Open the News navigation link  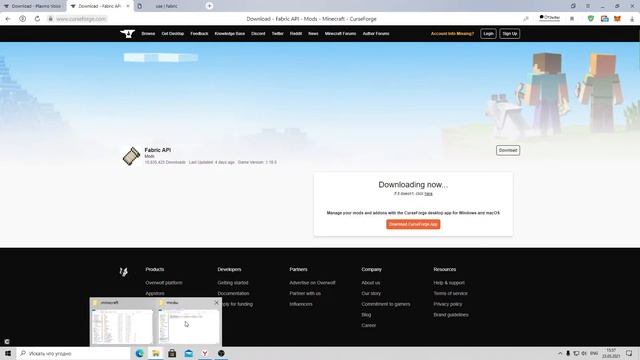(x=313, y=34)
